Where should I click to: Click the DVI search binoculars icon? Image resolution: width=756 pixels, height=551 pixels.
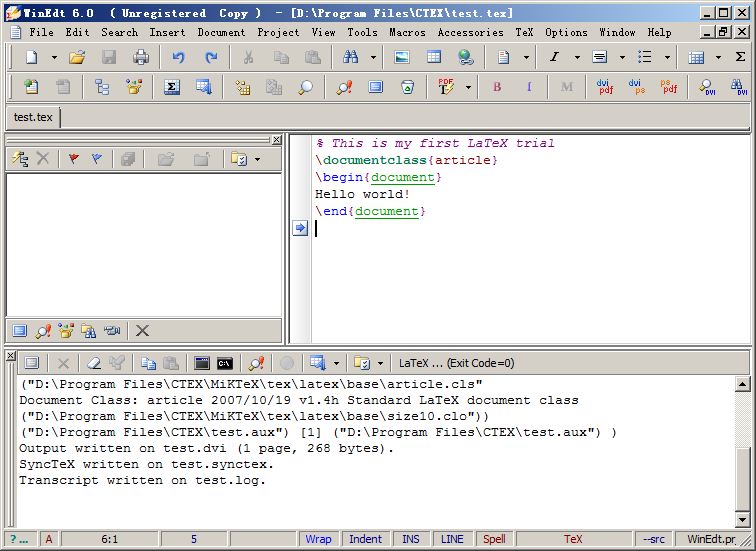click(739, 87)
